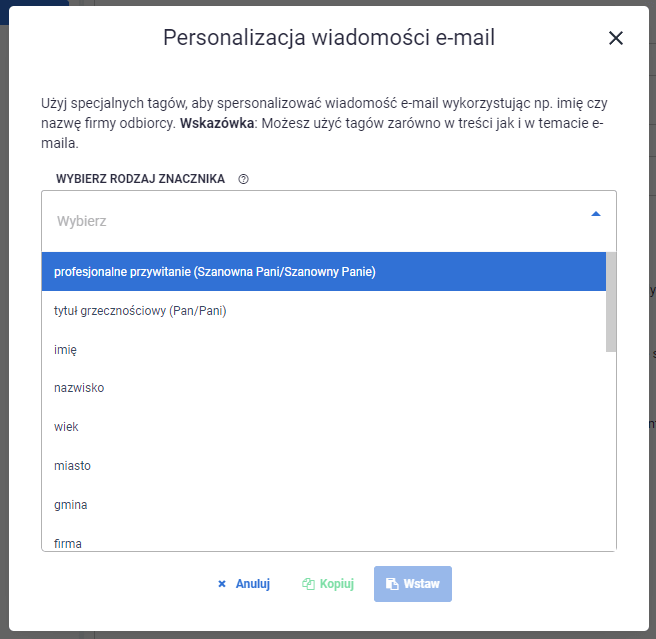Click the green copy icon beside Kopiuj

[x=308, y=584]
